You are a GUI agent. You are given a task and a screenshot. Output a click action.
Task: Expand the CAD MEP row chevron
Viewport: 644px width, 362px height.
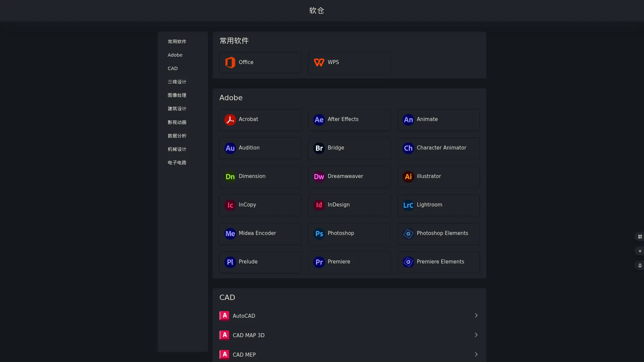(476, 354)
